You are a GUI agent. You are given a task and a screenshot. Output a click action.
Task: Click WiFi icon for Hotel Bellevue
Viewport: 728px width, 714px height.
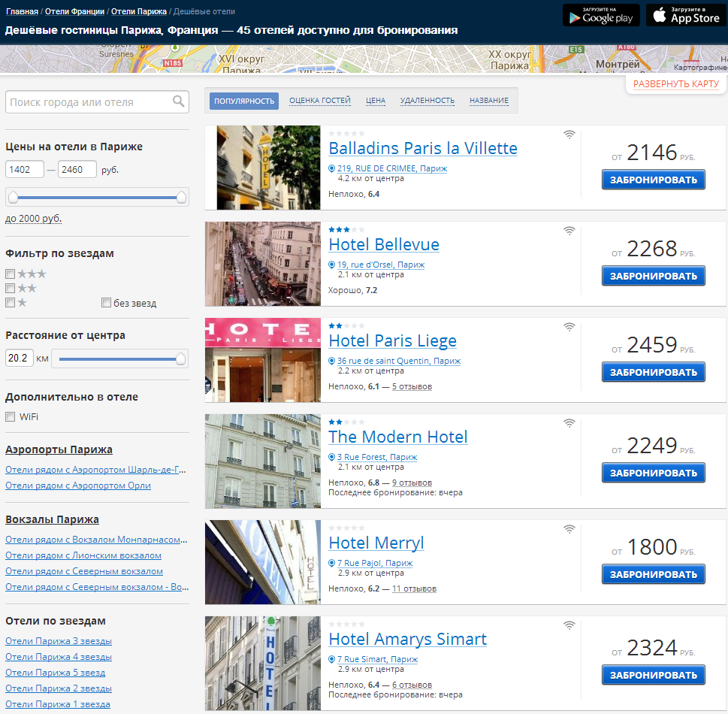[x=569, y=231]
